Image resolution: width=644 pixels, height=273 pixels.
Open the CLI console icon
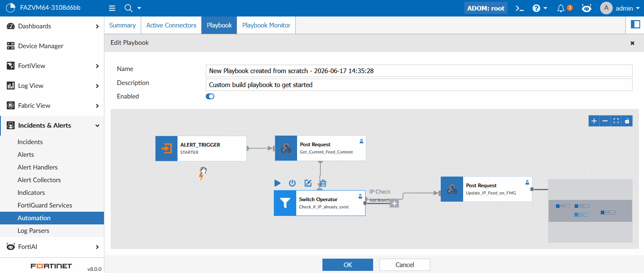(520, 8)
